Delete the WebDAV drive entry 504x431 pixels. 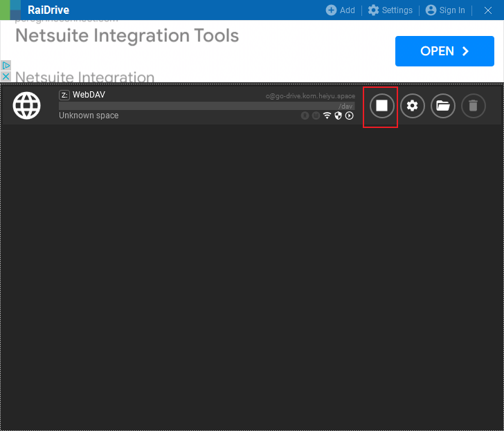pos(473,106)
